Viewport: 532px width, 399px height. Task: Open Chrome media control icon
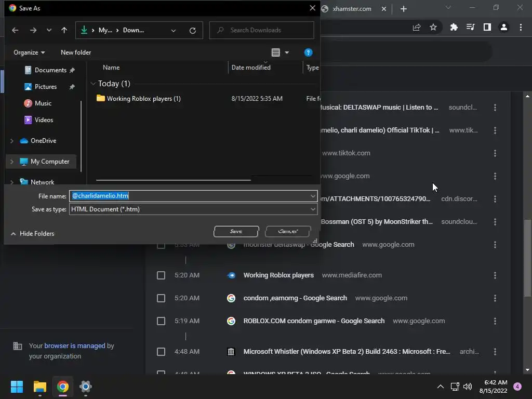tap(470, 27)
